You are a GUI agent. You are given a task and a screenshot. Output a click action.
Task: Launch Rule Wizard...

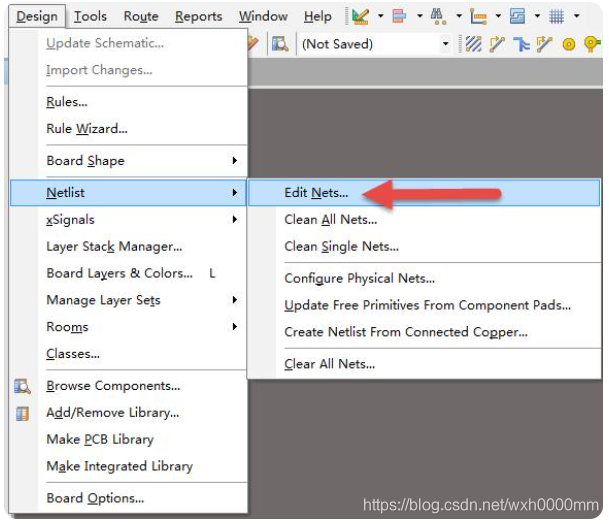click(x=128, y=129)
